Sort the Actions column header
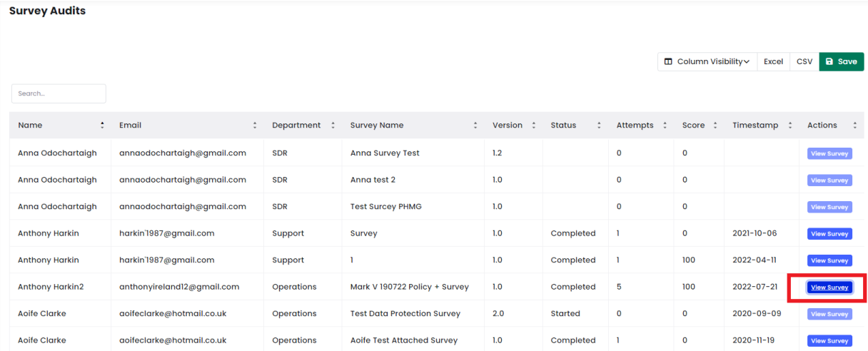 pyautogui.click(x=832, y=126)
